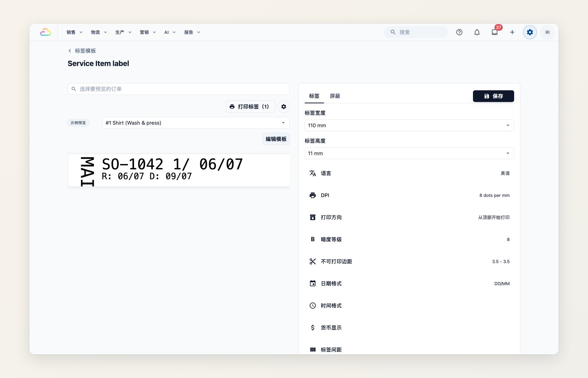The height and width of the screenshot is (378, 588).
Task: Click the 编辑模板 button
Action: pyautogui.click(x=276, y=139)
